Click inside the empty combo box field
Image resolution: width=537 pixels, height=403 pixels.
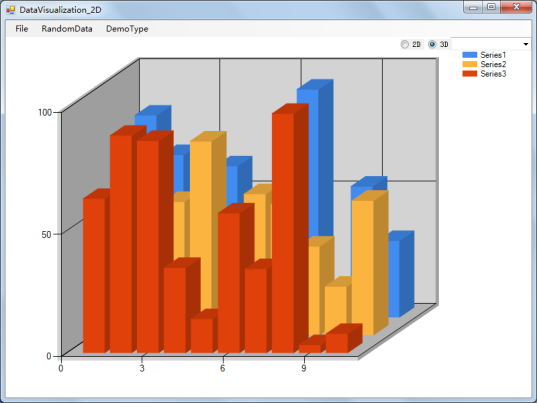point(486,44)
